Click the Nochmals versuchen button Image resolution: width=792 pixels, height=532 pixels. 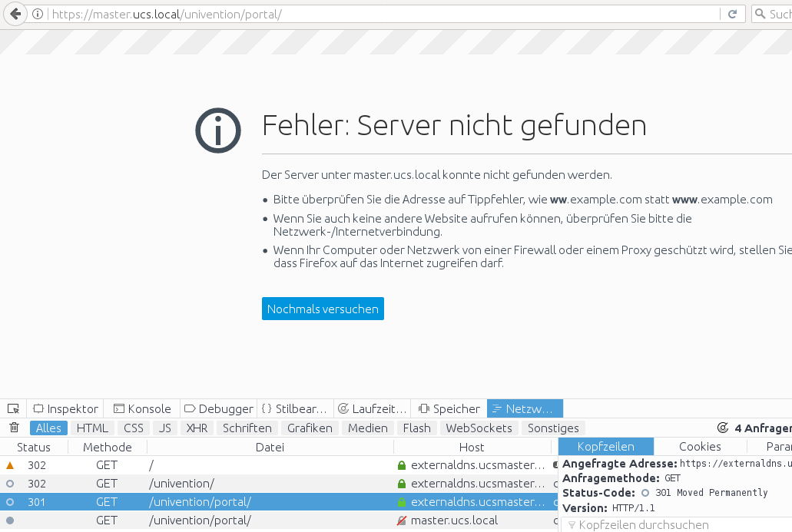click(x=323, y=309)
